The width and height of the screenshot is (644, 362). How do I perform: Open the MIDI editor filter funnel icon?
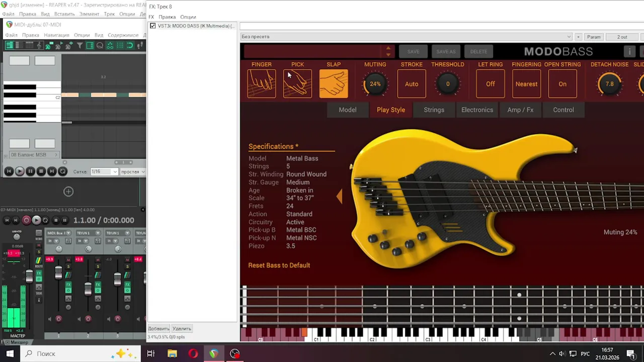pyautogui.click(x=80, y=45)
